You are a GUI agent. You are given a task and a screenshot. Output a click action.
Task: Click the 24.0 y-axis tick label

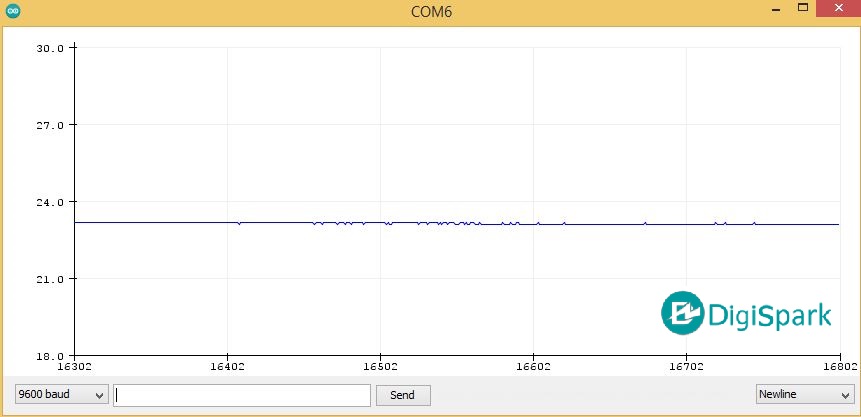click(x=50, y=202)
